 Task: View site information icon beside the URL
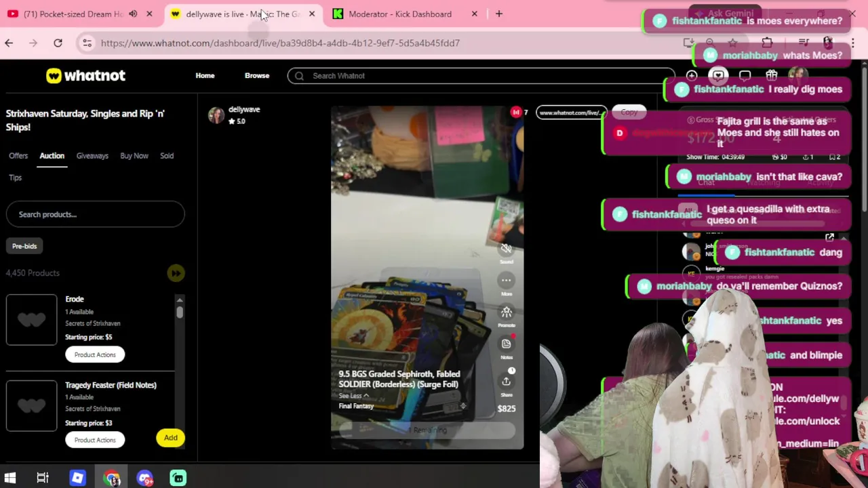pos(87,43)
